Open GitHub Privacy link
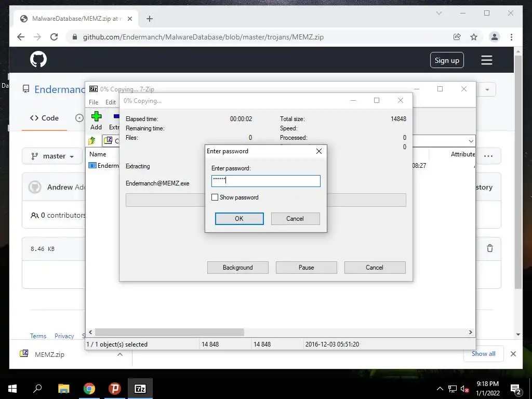 [x=64, y=336]
